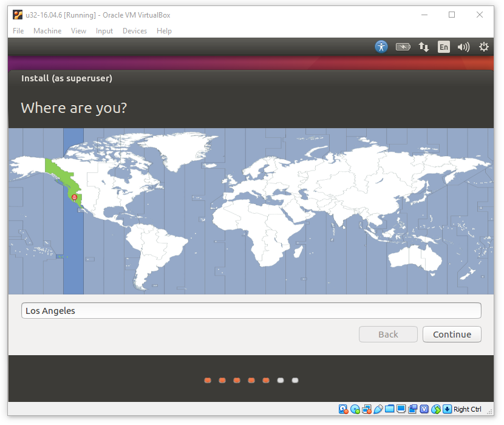The image size is (504, 425).
Task: Open the system power gear menu
Action: [484, 47]
